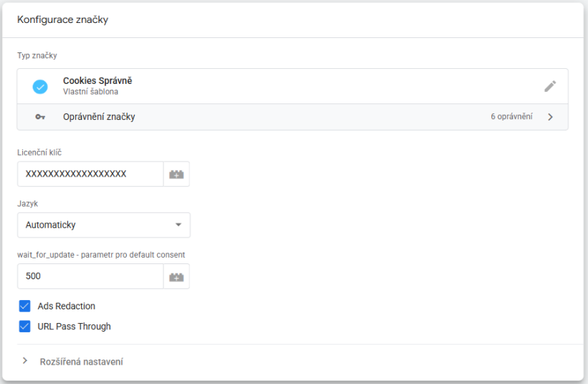Click the Konfigurace značky header title
Screen dimensions: 588x384
click(62, 19)
